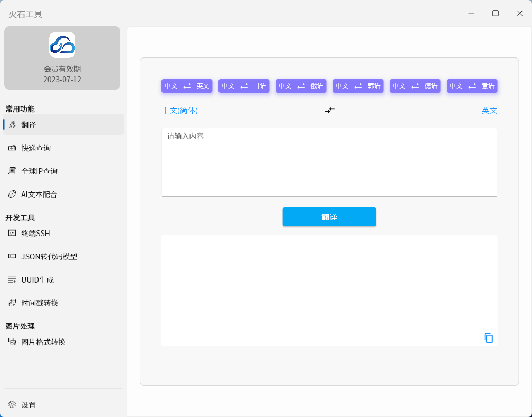Open 快递查询 from the sidebar

point(63,148)
